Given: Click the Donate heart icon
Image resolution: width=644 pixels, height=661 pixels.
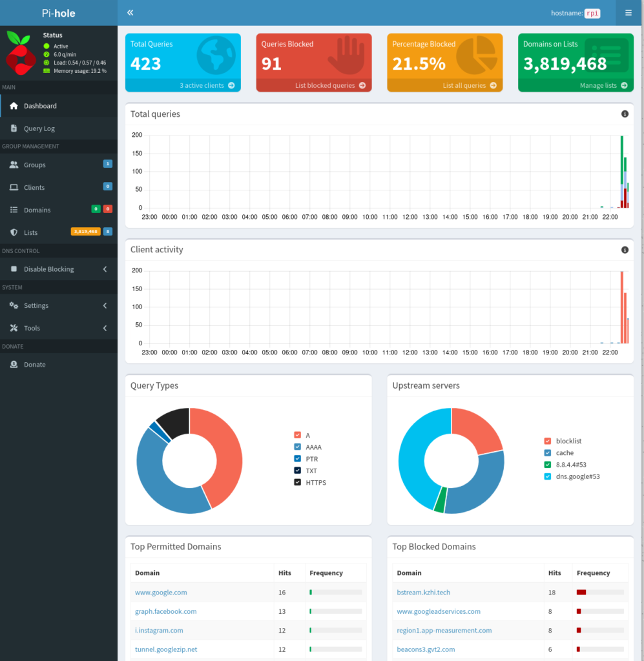Looking at the screenshot, I should click(x=14, y=364).
